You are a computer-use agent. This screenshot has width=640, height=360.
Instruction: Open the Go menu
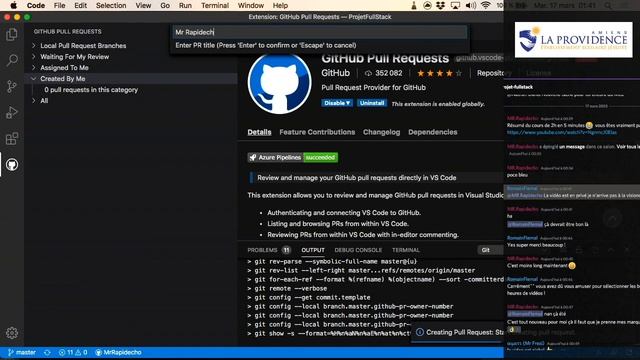click(x=165, y=5)
